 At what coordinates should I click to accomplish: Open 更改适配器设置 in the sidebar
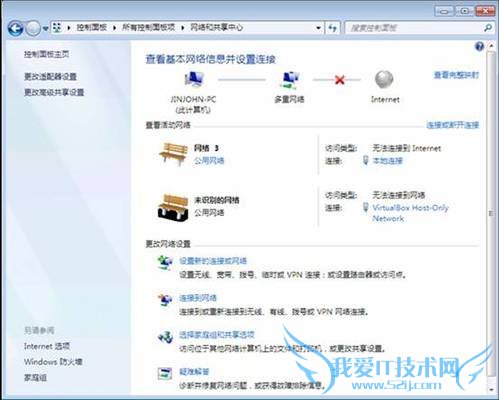pos(50,76)
